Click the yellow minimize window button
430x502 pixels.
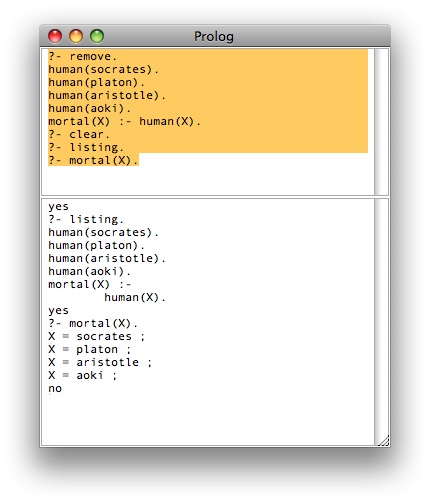76,36
